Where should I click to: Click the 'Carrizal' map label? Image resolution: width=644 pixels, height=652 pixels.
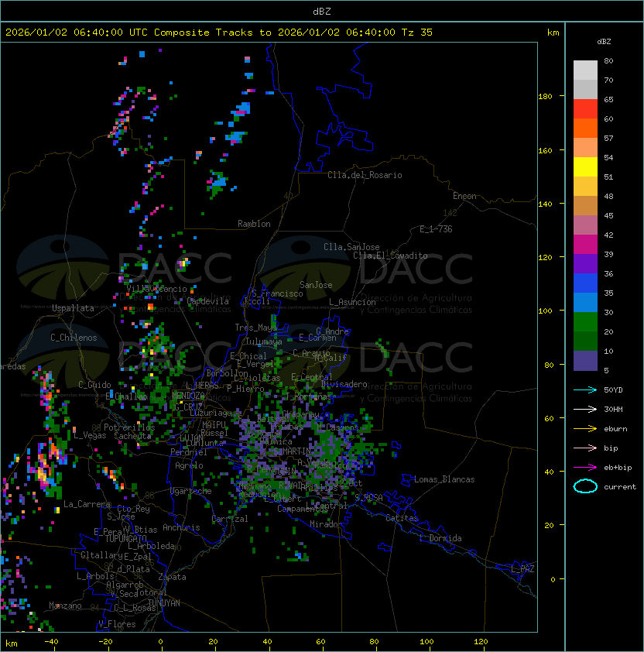[229, 519]
